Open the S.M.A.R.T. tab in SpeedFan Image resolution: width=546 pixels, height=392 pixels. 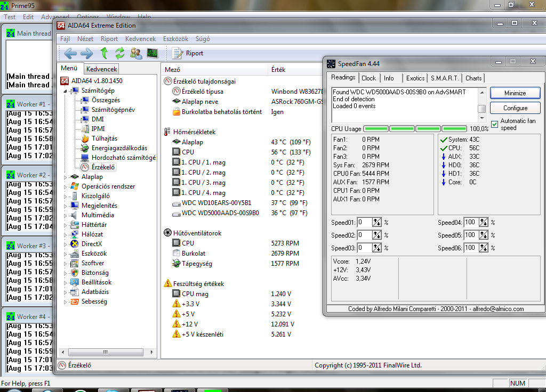(445, 78)
